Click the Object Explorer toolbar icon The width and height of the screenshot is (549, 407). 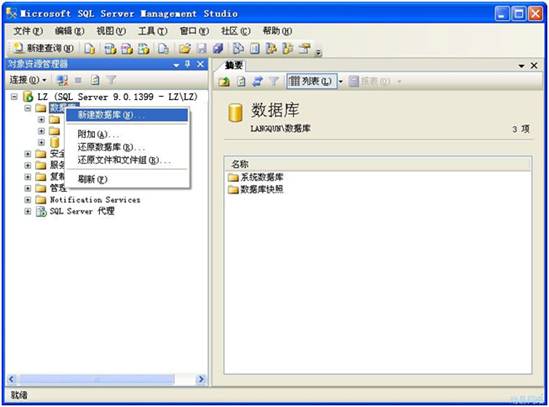point(271,48)
